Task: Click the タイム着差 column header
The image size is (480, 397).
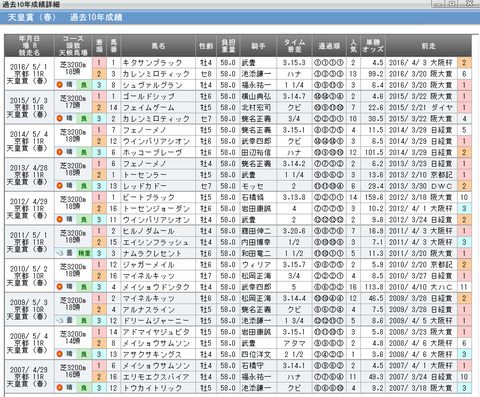Action: pos(294,46)
